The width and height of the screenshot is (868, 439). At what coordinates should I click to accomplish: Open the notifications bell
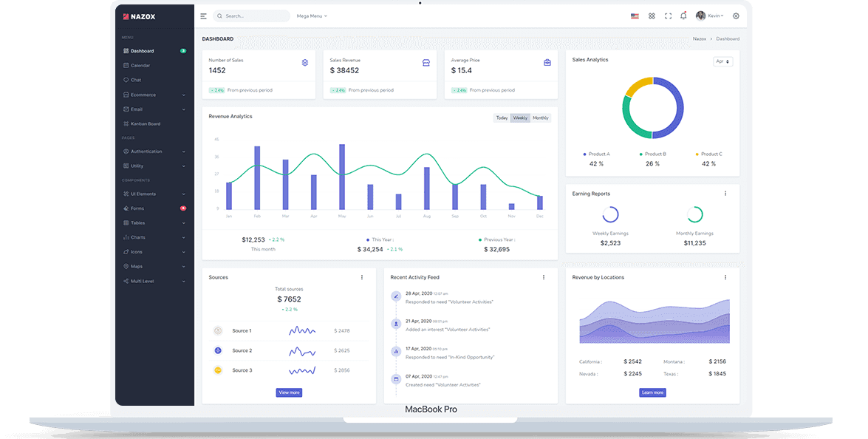[x=683, y=16]
